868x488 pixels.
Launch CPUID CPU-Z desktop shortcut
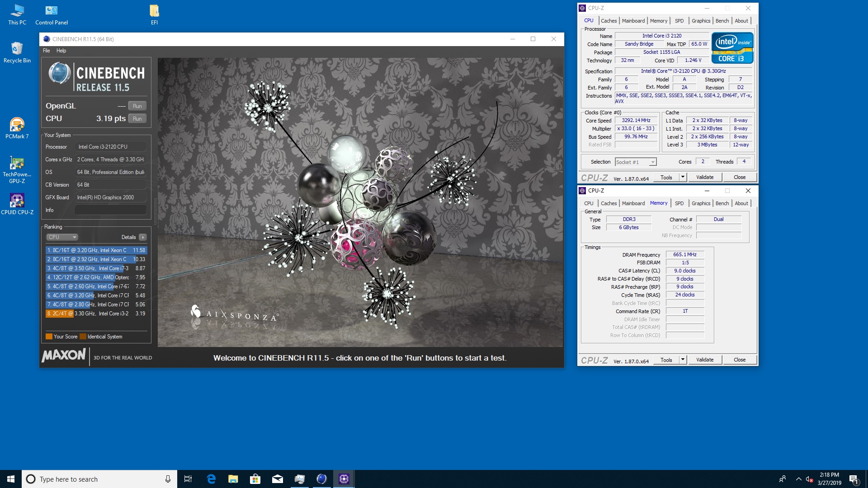pos(17,204)
